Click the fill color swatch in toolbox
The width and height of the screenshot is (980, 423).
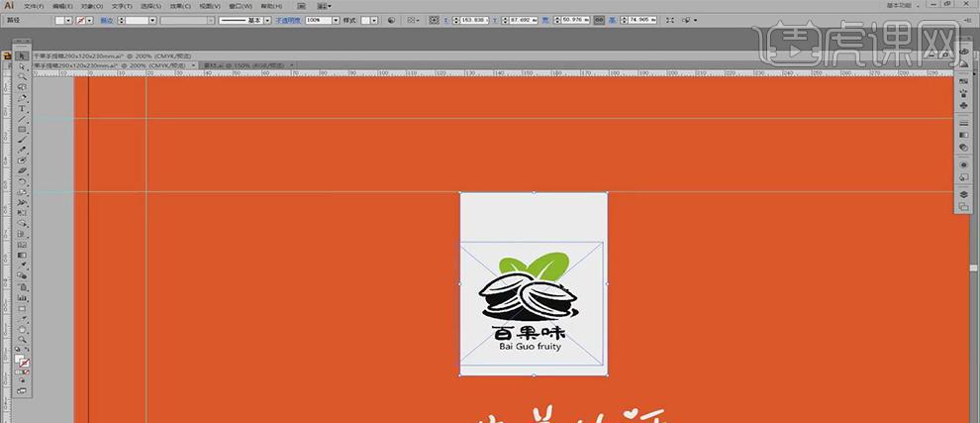click(20, 359)
